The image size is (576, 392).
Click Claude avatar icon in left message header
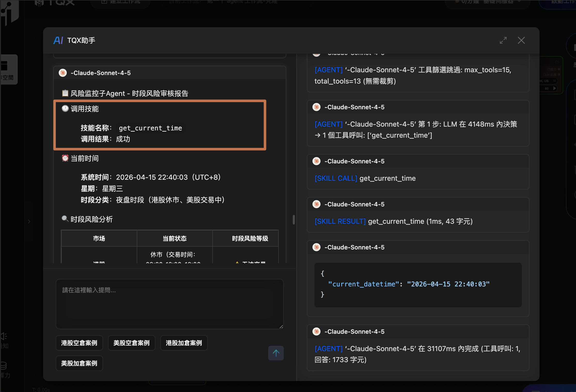click(63, 73)
